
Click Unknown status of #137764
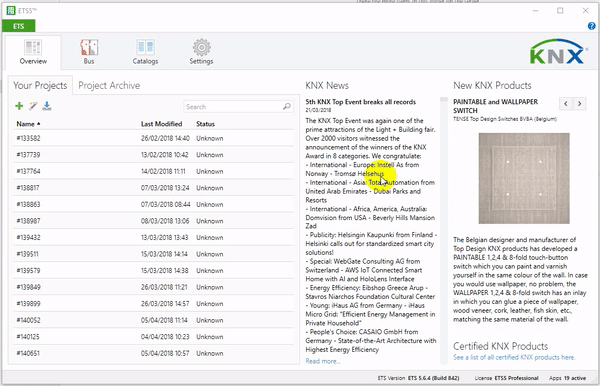[x=210, y=171]
